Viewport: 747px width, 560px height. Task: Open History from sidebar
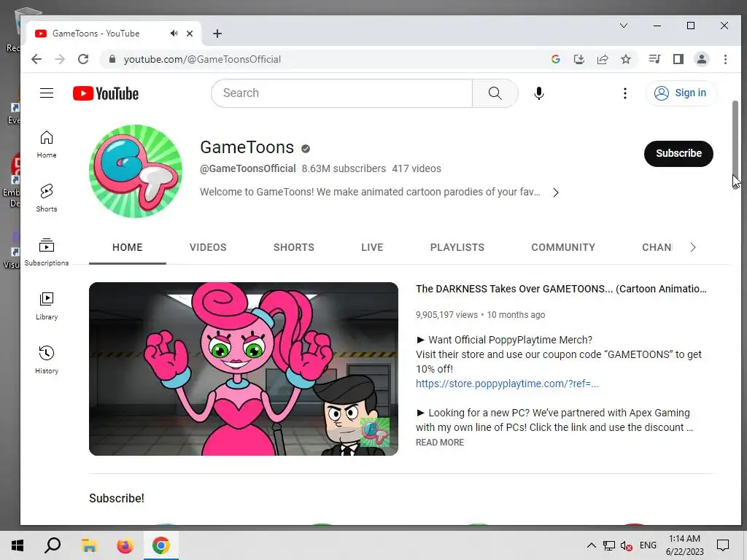pyautogui.click(x=47, y=359)
